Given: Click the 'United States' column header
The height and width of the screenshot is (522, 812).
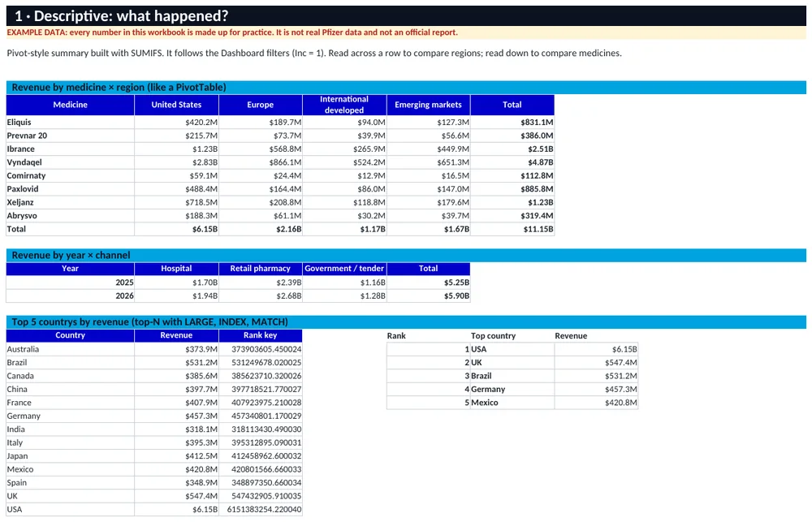Looking at the screenshot, I should pyautogui.click(x=176, y=105).
